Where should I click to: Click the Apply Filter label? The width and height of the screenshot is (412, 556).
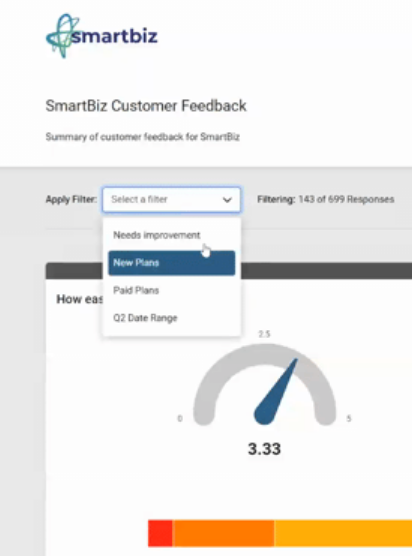[71, 199]
